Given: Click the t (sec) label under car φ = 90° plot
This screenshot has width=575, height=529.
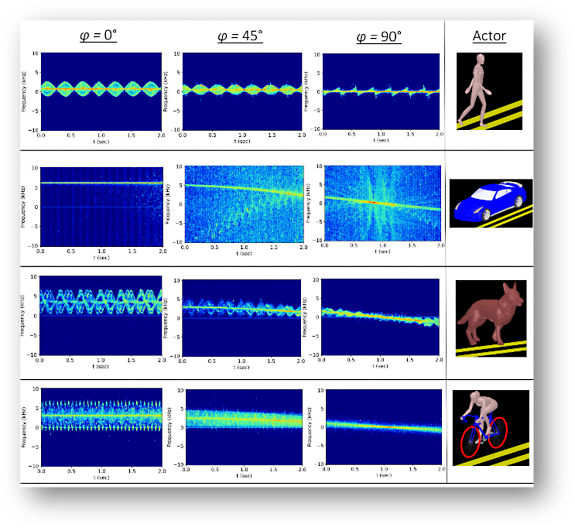Looking at the screenshot, I should tap(383, 252).
